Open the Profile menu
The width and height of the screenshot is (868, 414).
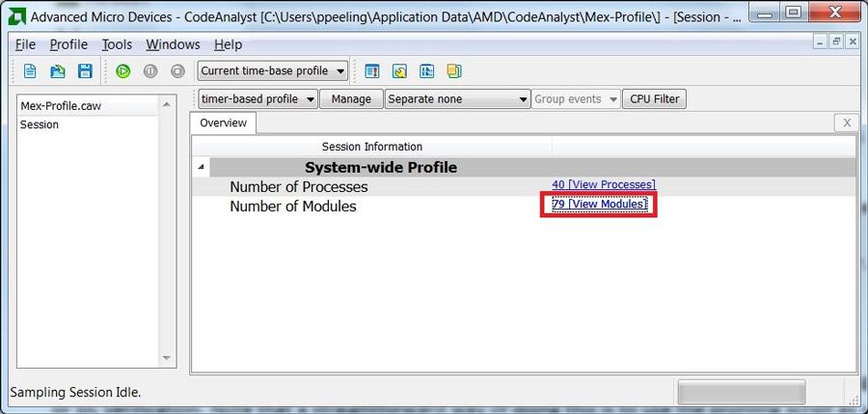pos(68,44)
